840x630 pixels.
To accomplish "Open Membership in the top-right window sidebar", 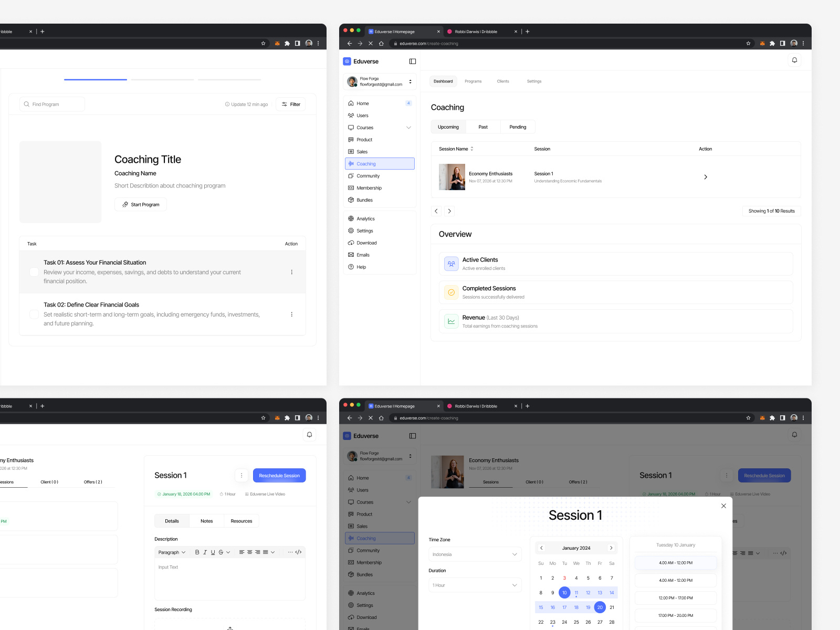I will click(x=380, y=188).
